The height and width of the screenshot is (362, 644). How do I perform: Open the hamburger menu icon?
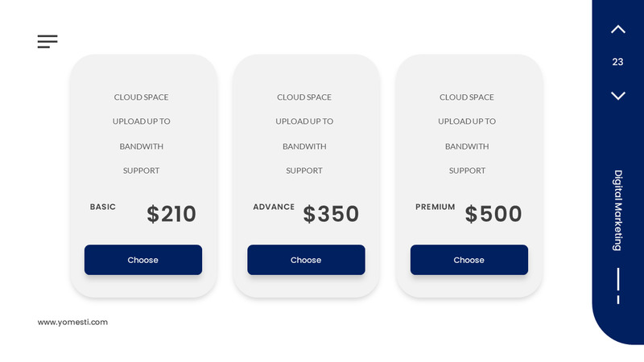(x=47, y=41)
